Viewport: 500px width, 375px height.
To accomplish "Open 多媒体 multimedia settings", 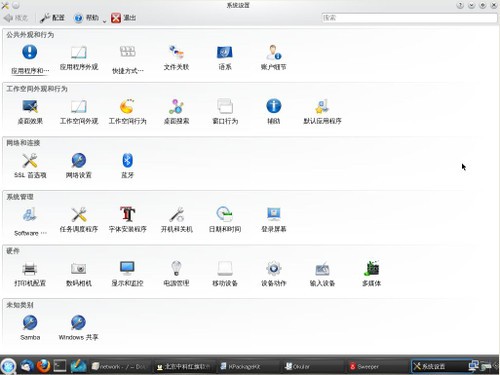I will coord(371,274).
